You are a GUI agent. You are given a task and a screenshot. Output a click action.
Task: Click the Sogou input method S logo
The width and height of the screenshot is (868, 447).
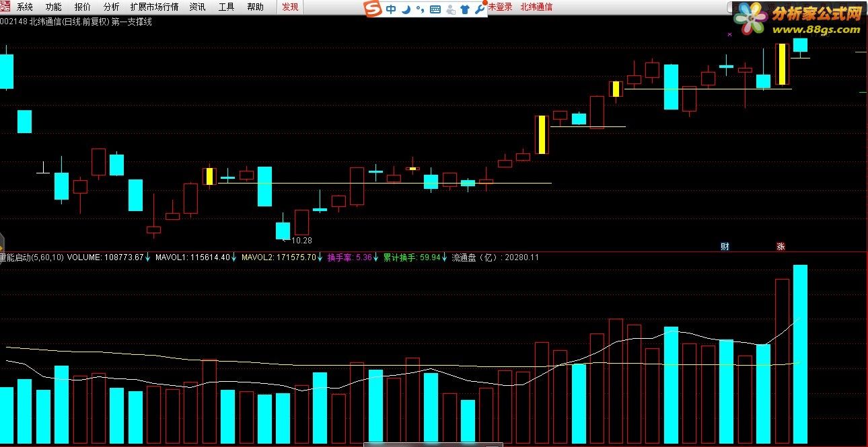372,9
